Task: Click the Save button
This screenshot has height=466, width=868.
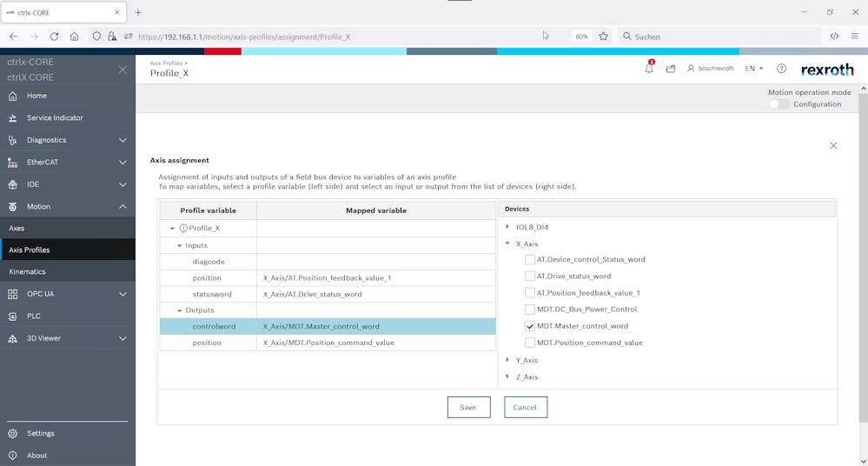Action: [468, 407]
